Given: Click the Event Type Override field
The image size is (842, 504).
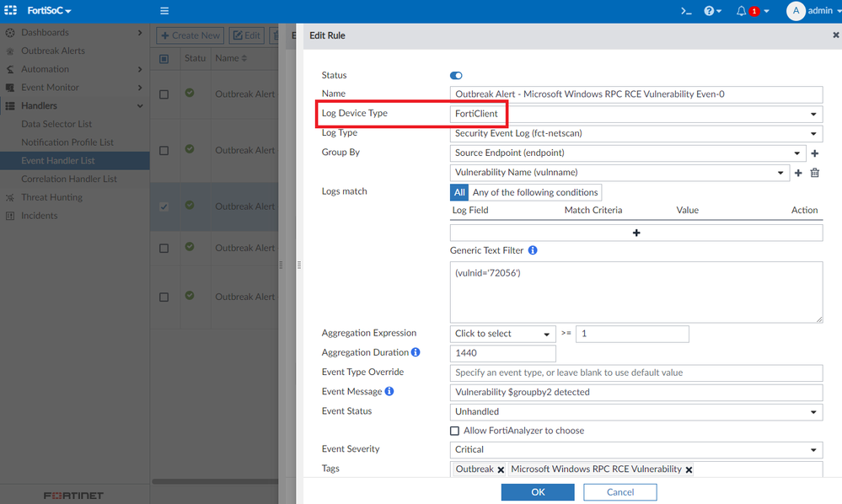Looking at the screenshot, I should point(636,373).
